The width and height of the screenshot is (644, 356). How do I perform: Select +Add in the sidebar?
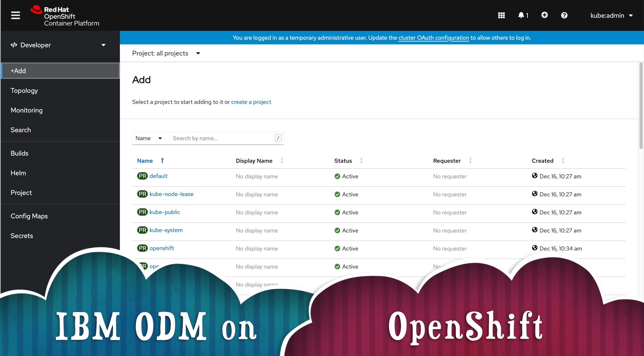pos(60,71)
